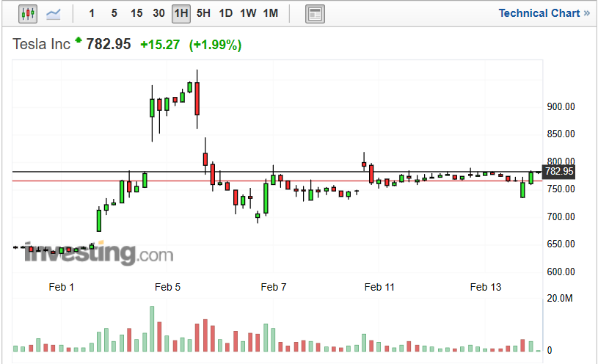The image size is (598, 364).
Task: Click the green up arrow beside Tesla Inc
Action: 78,40
